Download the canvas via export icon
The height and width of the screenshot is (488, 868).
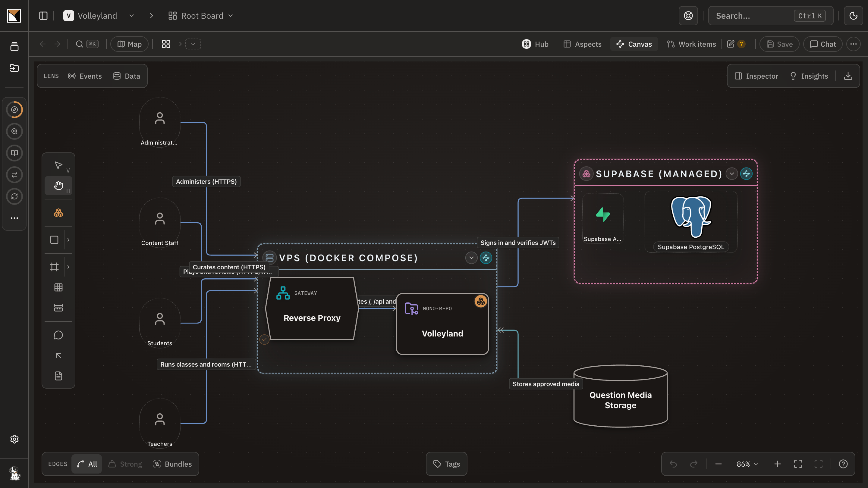coord(848,76)
